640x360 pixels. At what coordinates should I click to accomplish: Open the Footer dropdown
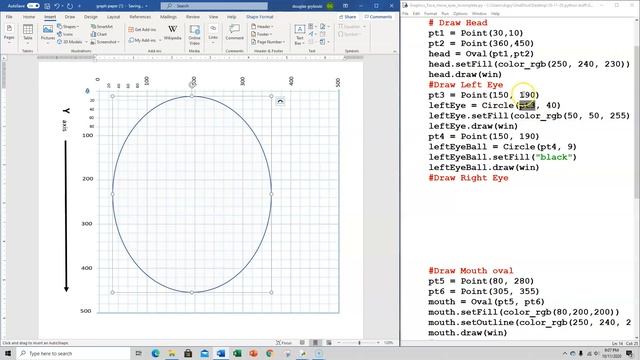[262, 34]
